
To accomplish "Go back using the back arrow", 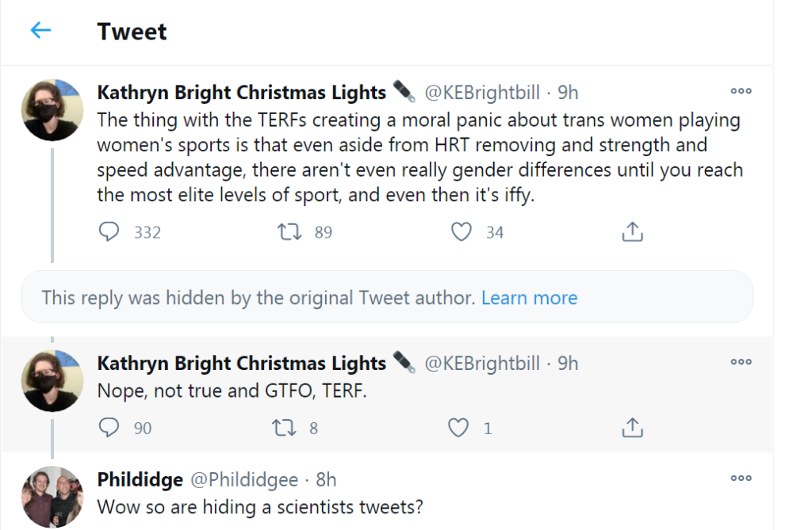I will tap(40, 31).
